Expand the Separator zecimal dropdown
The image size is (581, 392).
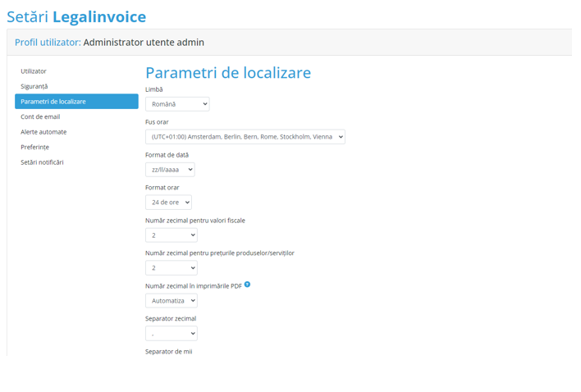click(x=171, y=334)
